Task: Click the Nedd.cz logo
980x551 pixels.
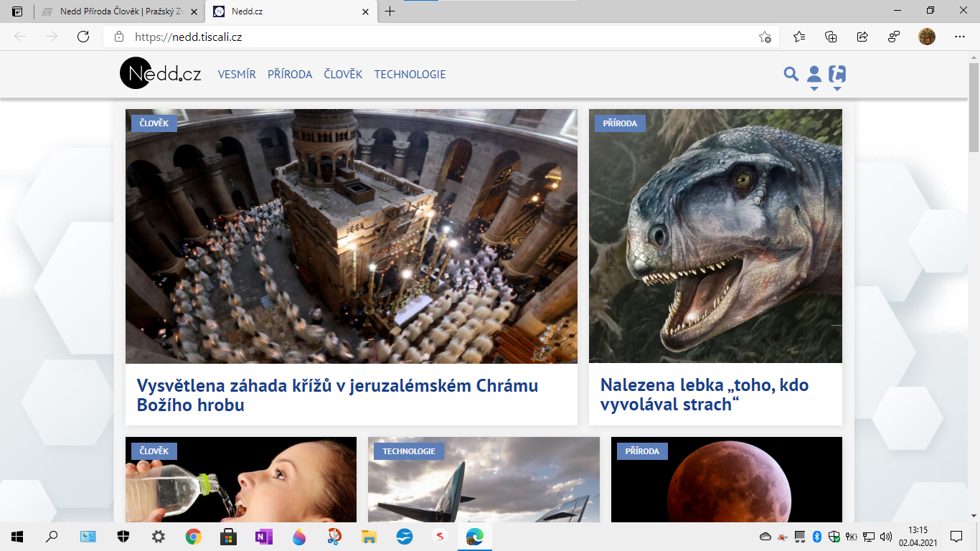Action: [x=161, y=74]
